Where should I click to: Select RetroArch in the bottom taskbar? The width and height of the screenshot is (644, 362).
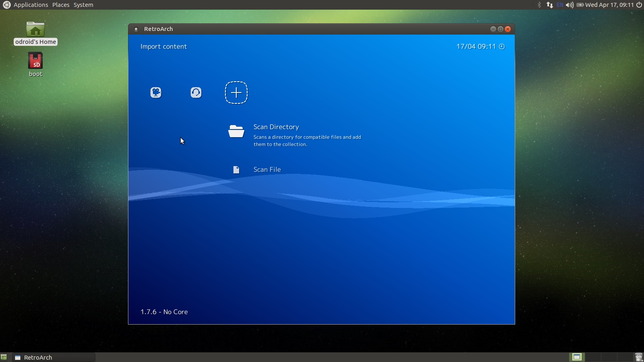click(38, 357)
